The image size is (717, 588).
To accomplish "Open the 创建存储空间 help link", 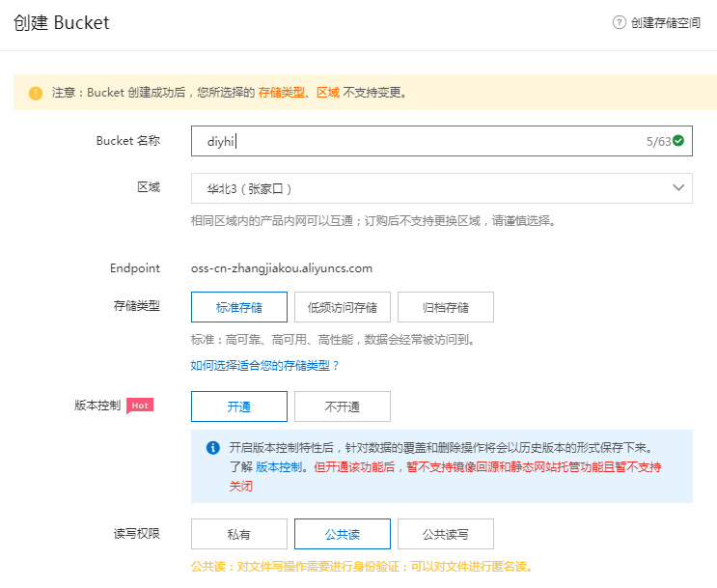I will pyautogui.click(x=665, y=23).
